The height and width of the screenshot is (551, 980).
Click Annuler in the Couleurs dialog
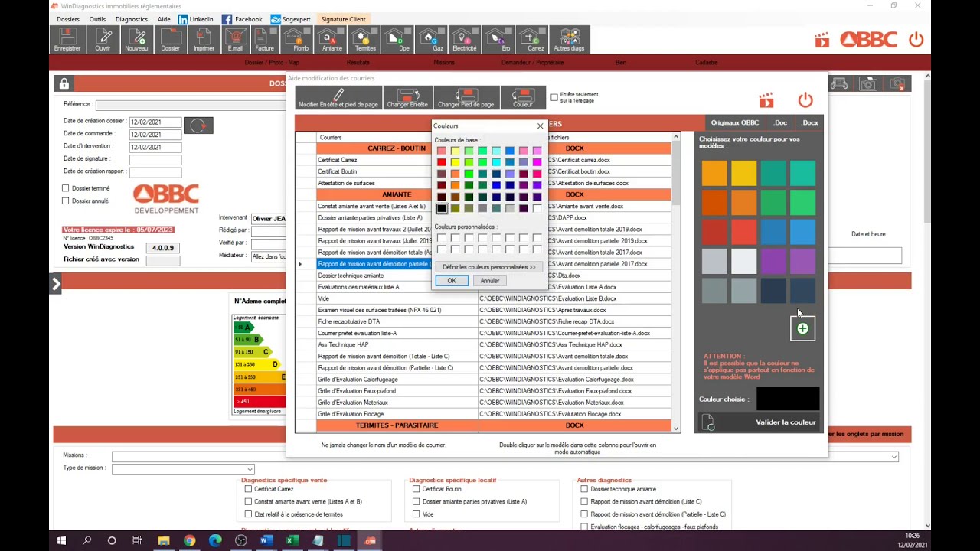pos(489,281)
